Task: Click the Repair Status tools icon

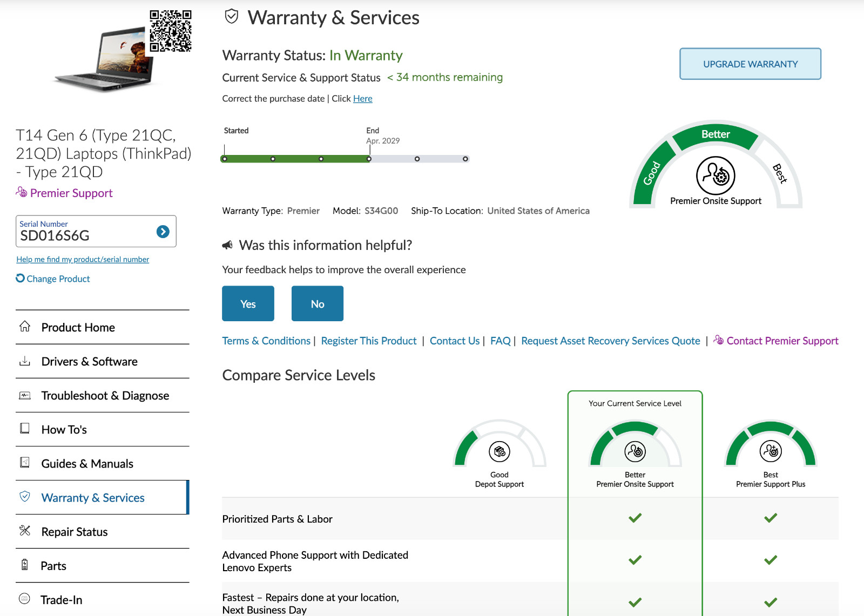Action: pos(25,531)
